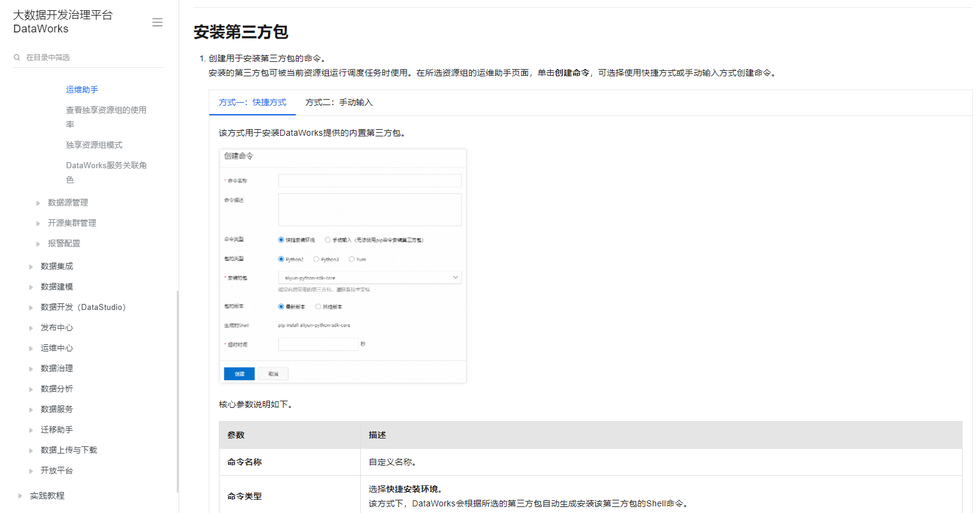Open aliyun-python-sdk-core package dropdown in screenshot
The width and height of the screenshot is (980, 513).
(x=370, y=278)
